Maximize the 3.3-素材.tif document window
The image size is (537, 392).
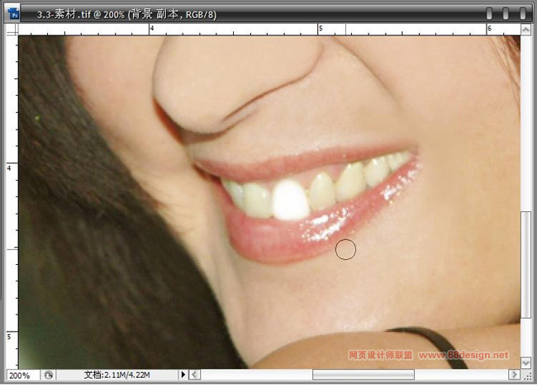point(506,14)
